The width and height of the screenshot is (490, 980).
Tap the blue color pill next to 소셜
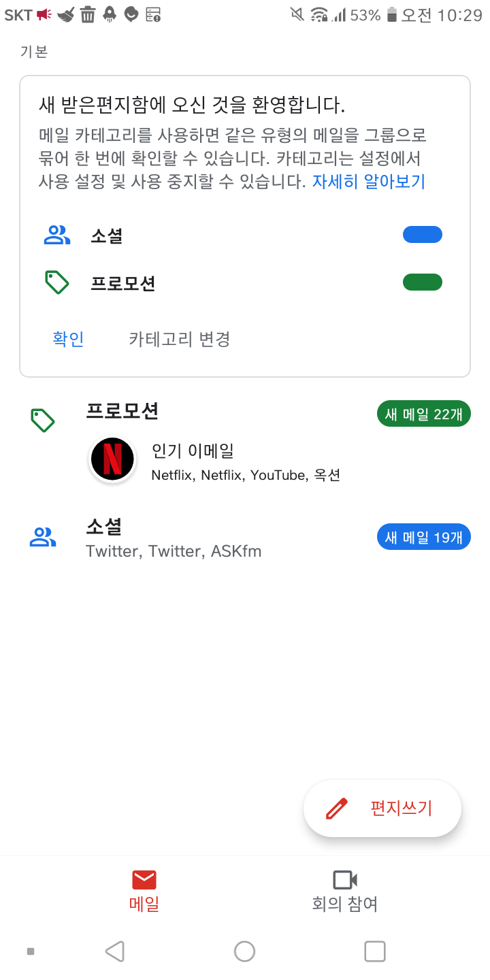point(423,235)
